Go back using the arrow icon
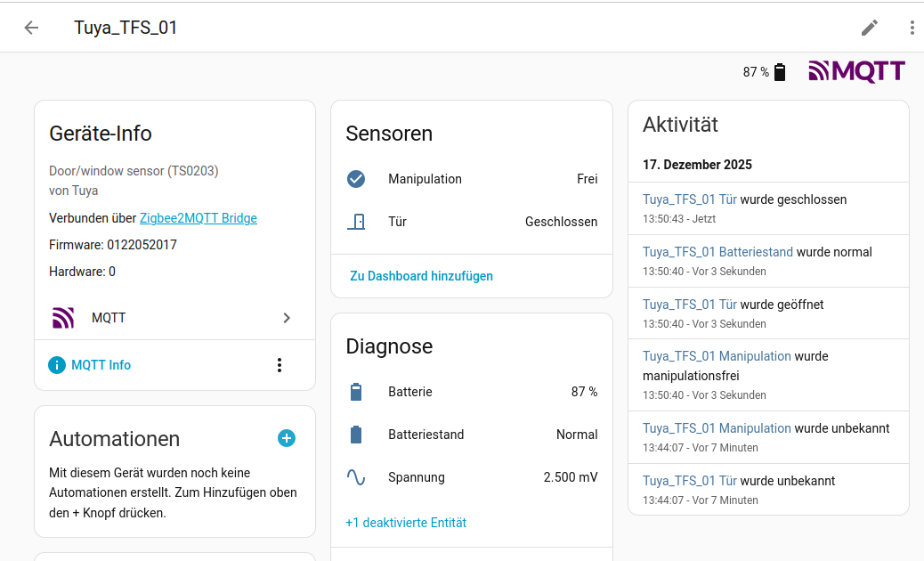This screenshot has width=924, height=561. point(31,28)
